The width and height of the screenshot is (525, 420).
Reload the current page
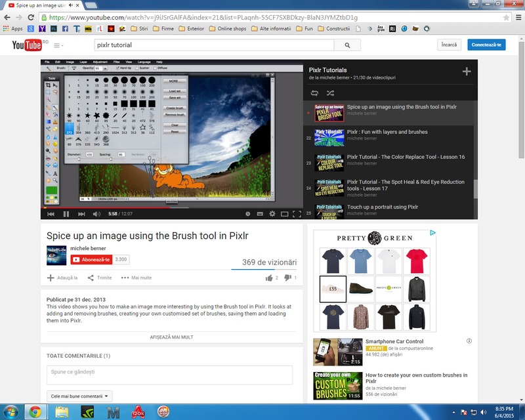tap(31, 18)
